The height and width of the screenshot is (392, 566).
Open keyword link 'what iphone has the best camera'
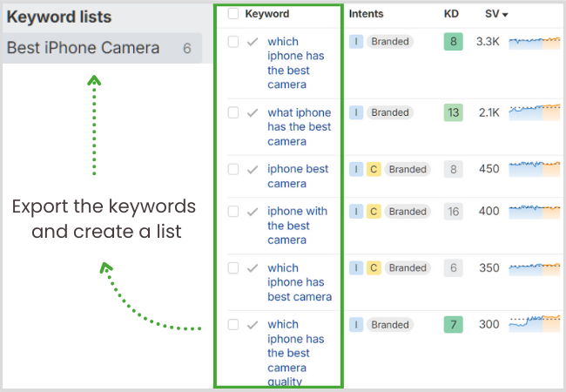click(x=300, y=126)
